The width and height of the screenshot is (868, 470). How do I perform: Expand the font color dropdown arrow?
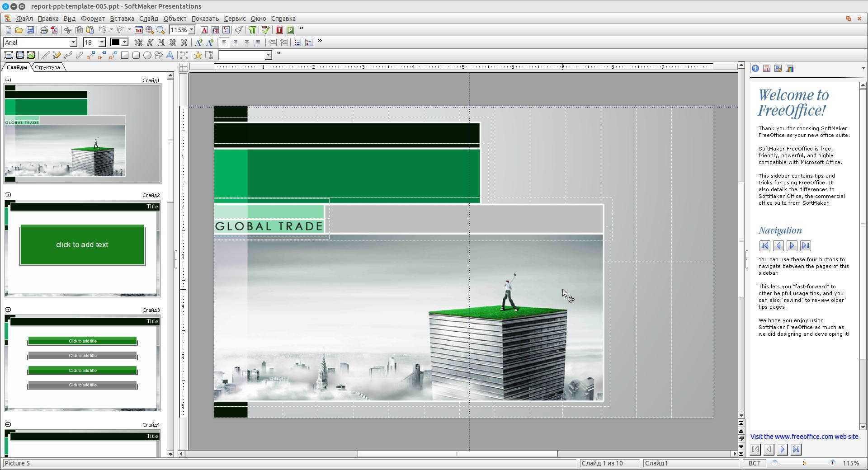pos(125,42)
